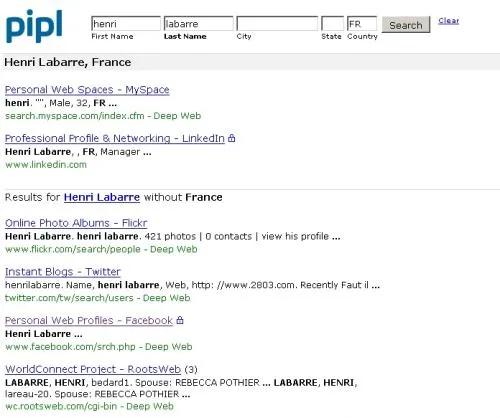Click the www.flickr.com/search/people URL text
This screenshot has width=500, height=418.
click(73, 249)
